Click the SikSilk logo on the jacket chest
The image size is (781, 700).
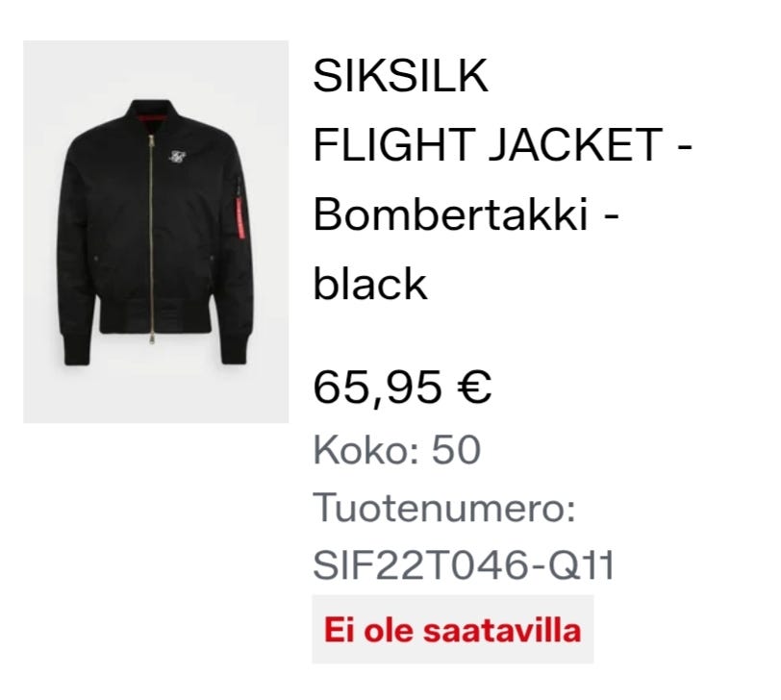coord(177,157)
